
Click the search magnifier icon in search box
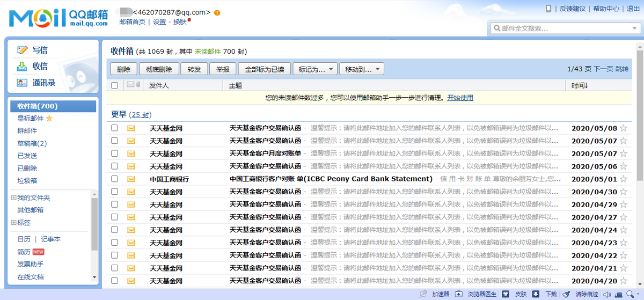[496, 28]
